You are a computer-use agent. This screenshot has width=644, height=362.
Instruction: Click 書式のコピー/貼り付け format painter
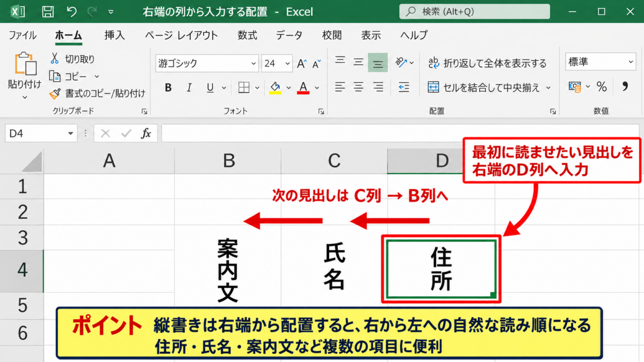pos(97,93)
